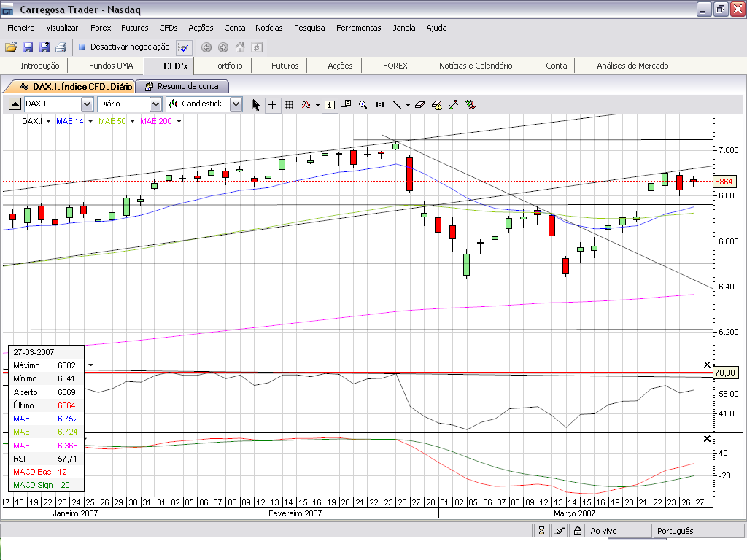This screenshot has height=560, width=747.
Task: Open the Resumo de conta tab
Action: 183,86
